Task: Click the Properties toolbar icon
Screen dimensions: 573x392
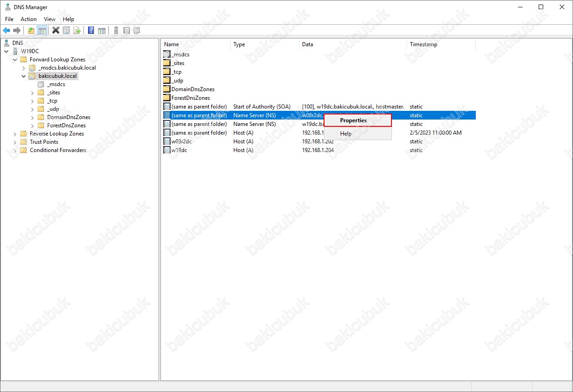Action: [66, 31]
